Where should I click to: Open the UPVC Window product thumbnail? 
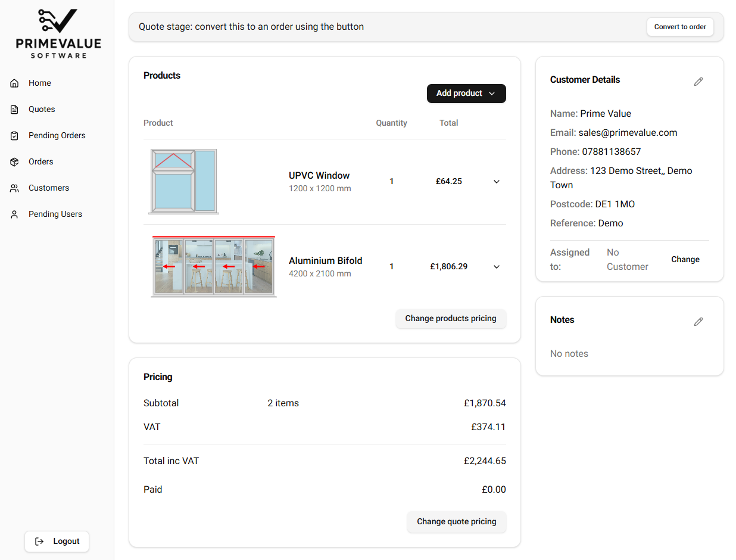point(183,180)
